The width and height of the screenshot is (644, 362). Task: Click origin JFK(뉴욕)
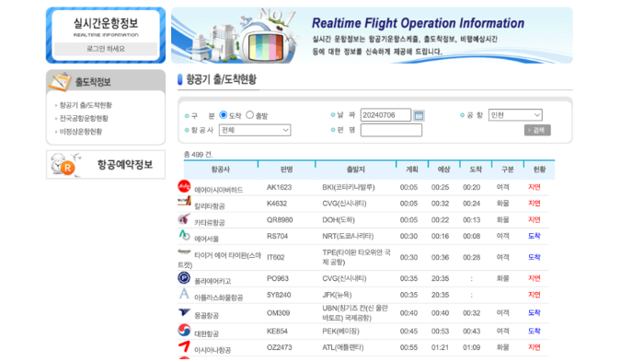pos(337,295)
